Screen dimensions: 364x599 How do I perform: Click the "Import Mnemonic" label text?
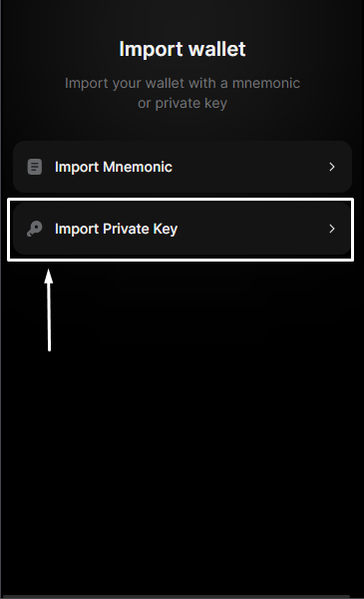[114, 167]
